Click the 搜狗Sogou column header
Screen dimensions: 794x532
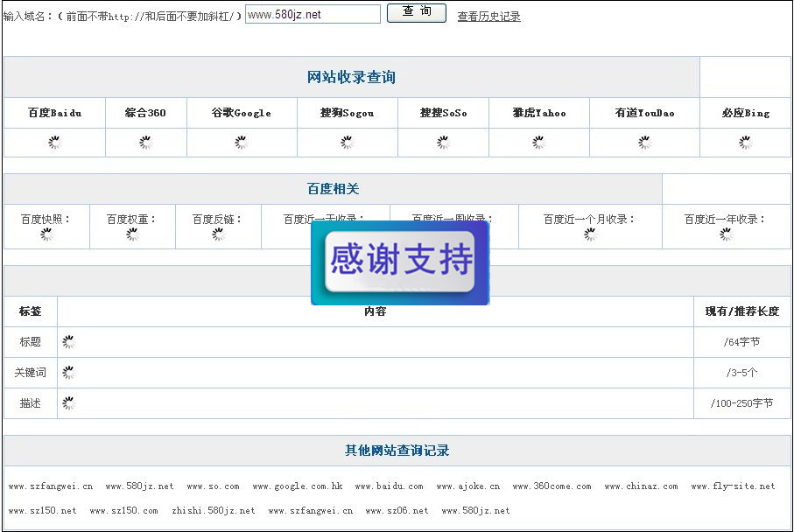[x=347, y=113]
